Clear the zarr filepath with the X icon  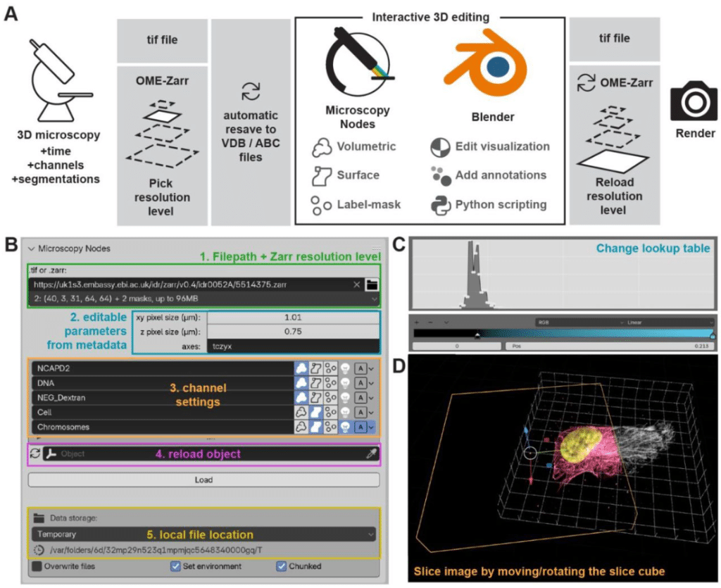point(357,284)
